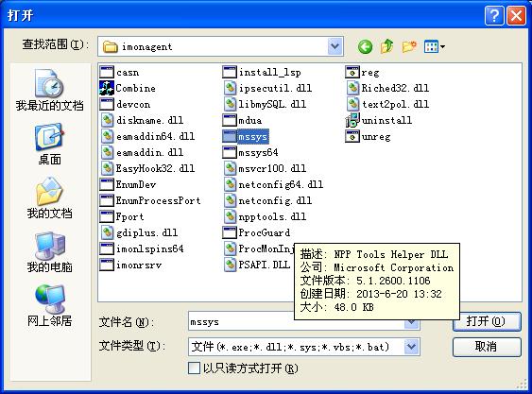Image resolution: width=532 pixels, height=394 pixels.
Task: Open My Computer (我的电脑) shortcut
Action: [x=49, y=252]
